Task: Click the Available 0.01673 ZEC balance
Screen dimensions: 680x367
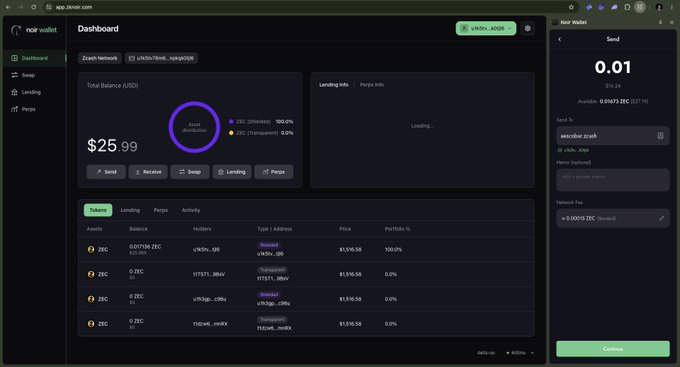Action: click(613, 102)
